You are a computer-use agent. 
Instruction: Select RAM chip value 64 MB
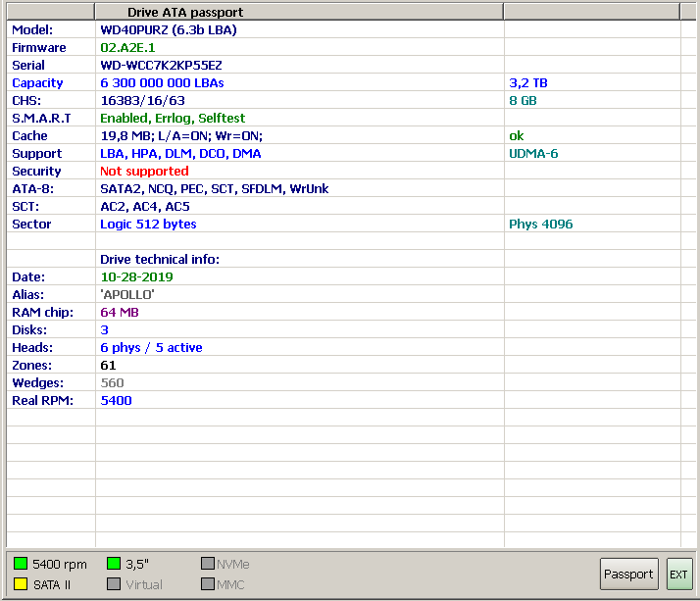coord(120,312)
